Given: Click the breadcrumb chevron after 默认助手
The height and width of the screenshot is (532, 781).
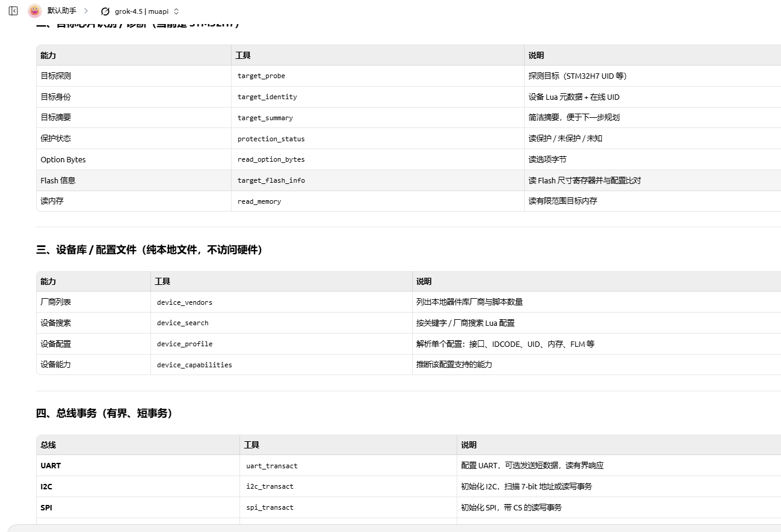Looking at the screenshot, I should pyautogui.click(x=86, y=11).
